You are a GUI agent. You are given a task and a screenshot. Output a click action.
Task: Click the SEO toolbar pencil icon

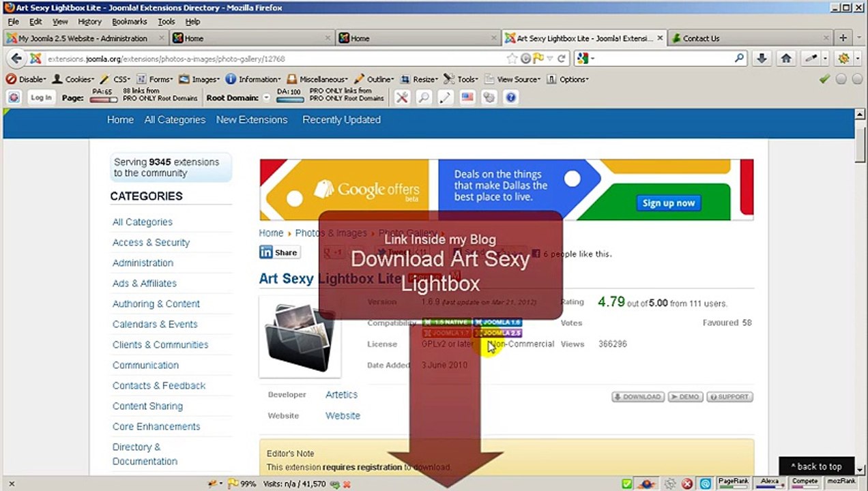tap(446, 98)
